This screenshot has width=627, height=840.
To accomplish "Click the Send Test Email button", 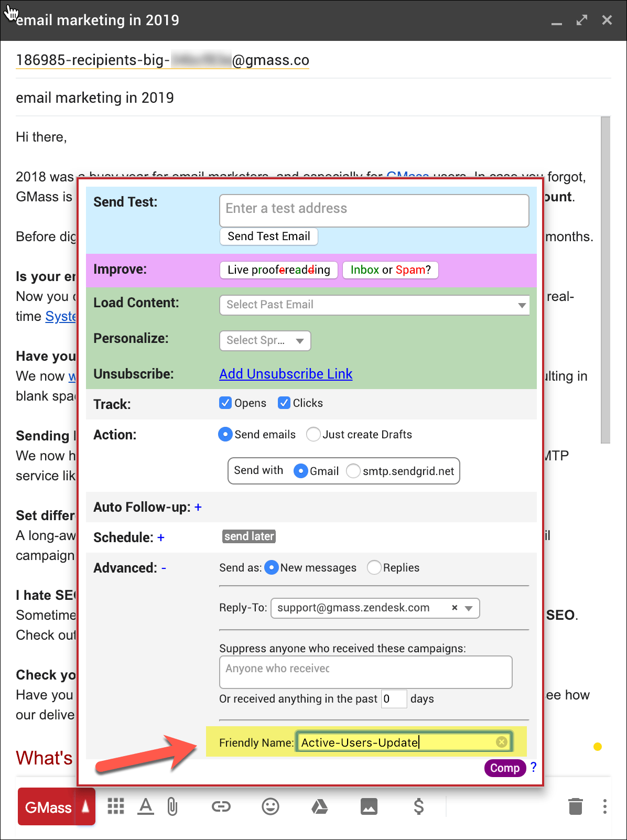I will click(x=269, y=236).
